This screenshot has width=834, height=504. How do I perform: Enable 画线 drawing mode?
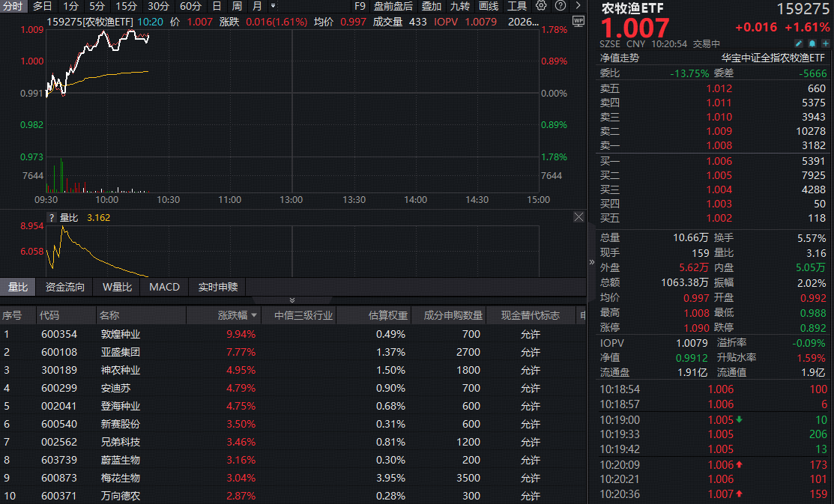tap(488, 6)
